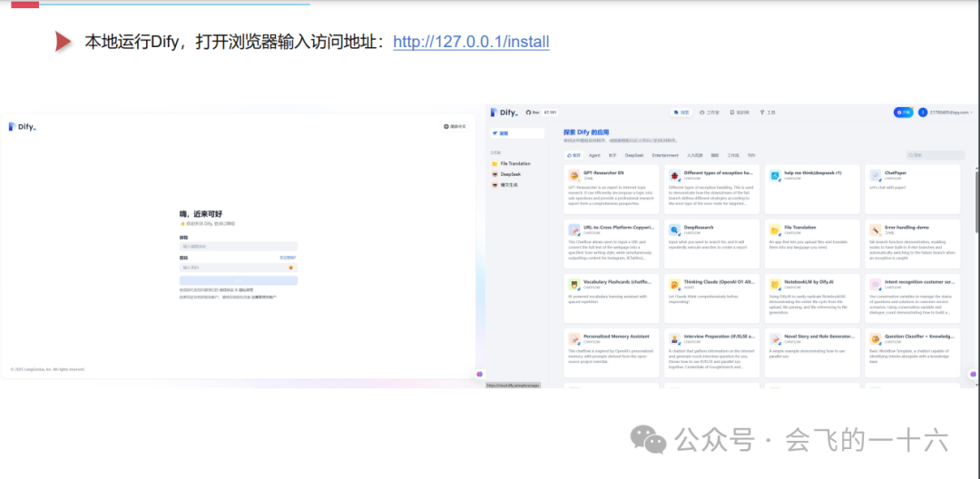Click the GPT-Researcher EN app icon

pyautogui.click(x=573, y=175)
